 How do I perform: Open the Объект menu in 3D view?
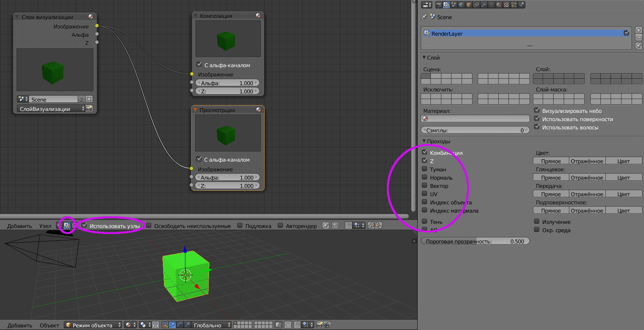click(49, 325)
